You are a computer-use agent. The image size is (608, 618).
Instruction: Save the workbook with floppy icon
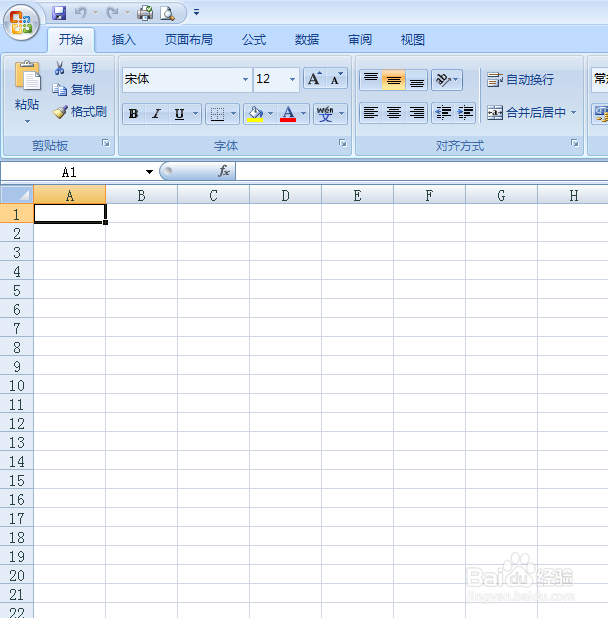click(59, 13)
